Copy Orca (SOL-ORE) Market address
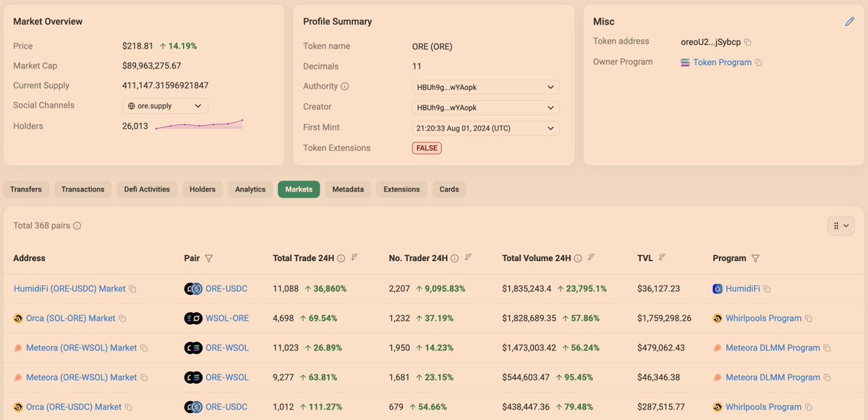Viewport: 868px width, 420px height. [x=122, y=319]
